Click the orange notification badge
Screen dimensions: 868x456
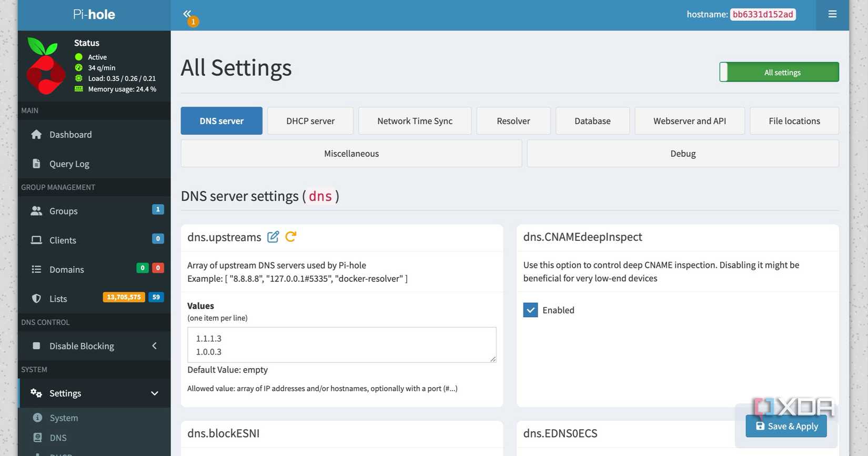(x=193, y=22)
